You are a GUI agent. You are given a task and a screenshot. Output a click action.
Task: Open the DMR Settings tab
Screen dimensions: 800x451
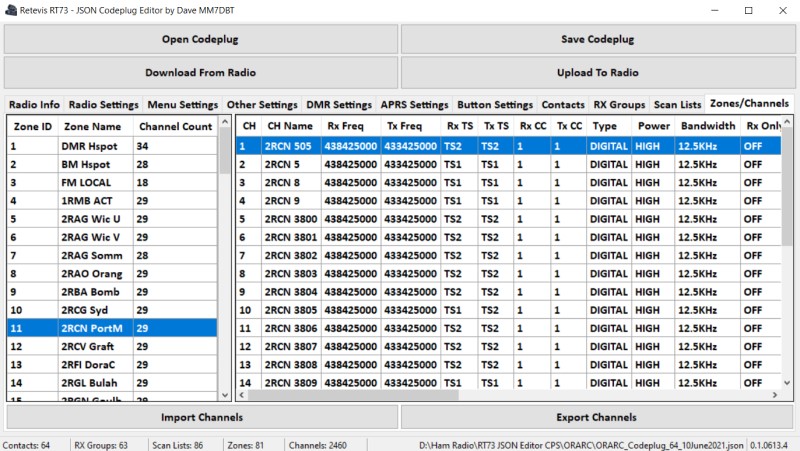(x=339, y=105)
